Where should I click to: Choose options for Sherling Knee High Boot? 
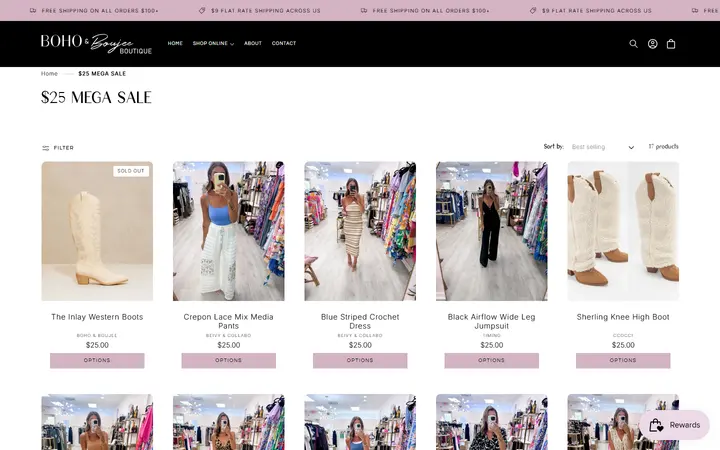click(623, 360)
